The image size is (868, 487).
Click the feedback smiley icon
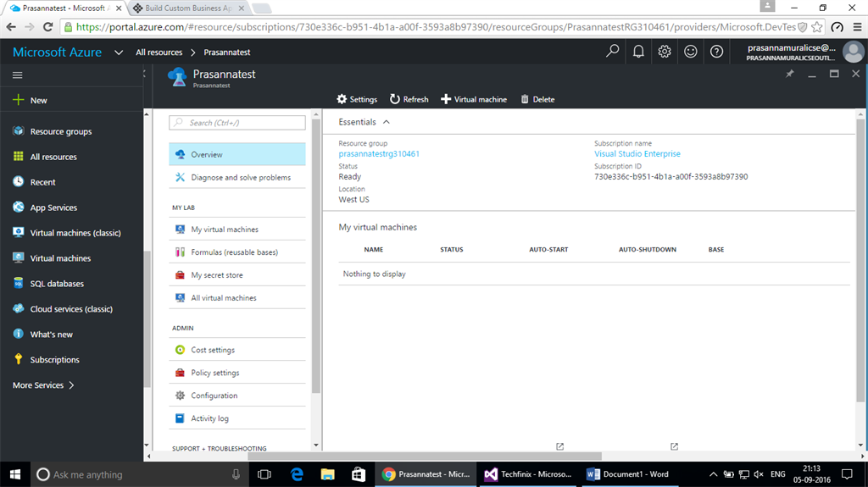click(x=690, y=52)
